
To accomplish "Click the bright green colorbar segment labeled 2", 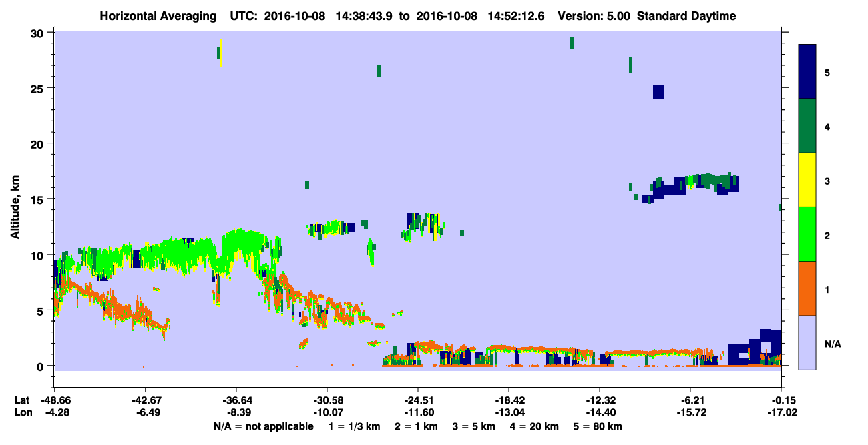I will point(807,234).
